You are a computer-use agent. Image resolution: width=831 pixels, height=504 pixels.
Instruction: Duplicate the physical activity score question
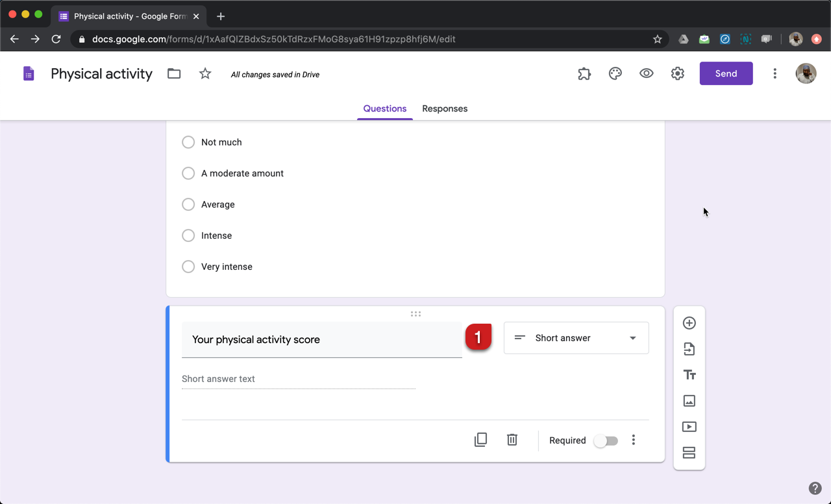click(x=480, y=439)
